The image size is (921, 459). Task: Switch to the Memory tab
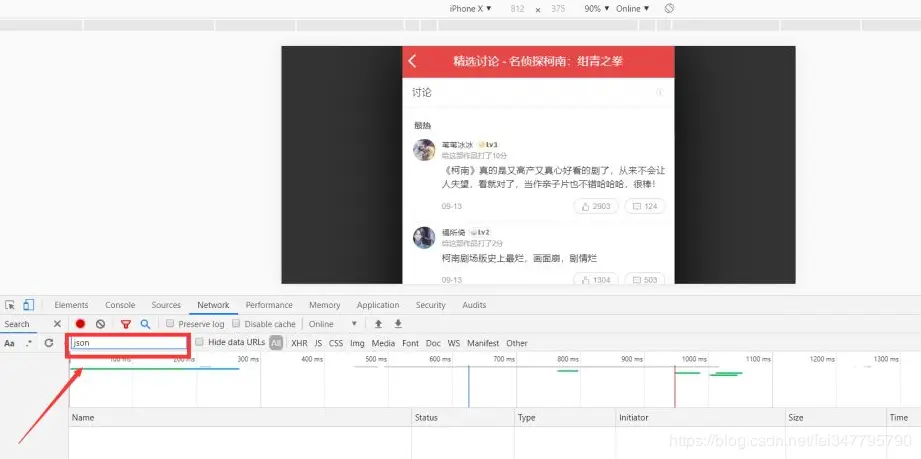325,305
